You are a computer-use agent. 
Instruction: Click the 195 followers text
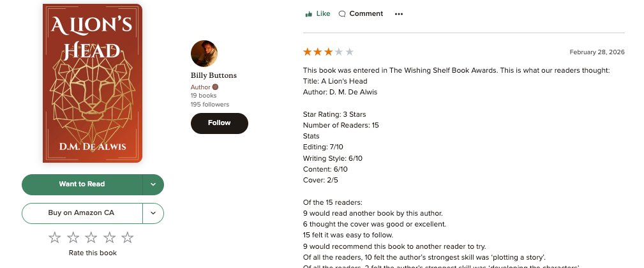pos(209,105)
